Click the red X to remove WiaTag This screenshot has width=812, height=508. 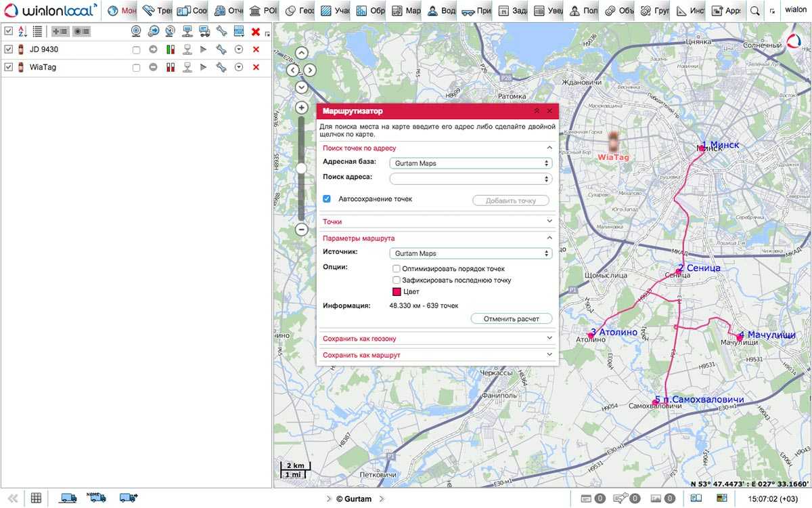coord(256,67)
